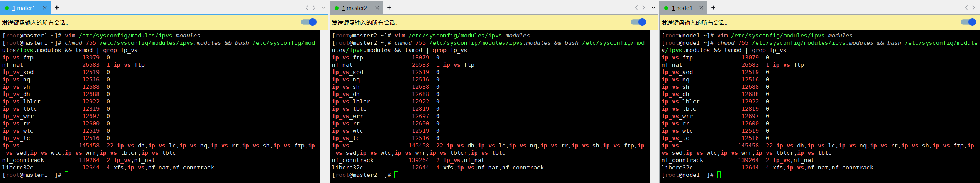
Task: Click the vim ipvs.modules command in master2
Action: [x=462, y=36]
